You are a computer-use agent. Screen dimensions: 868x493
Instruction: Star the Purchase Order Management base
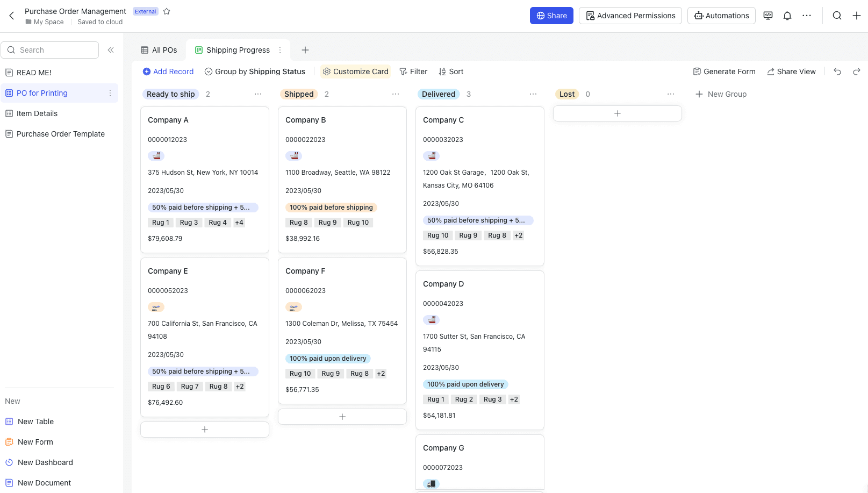pos(167,11)
